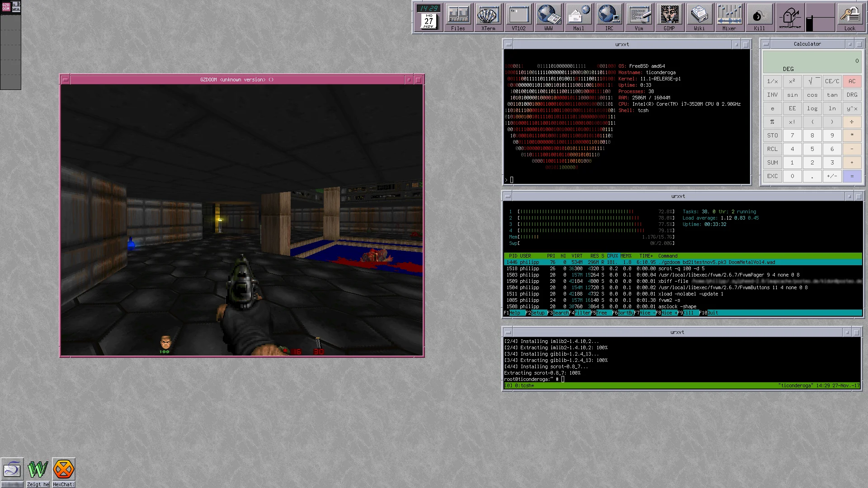Restore the HexChat iconified window
Screen dimensions: 868x488
click(x=63, y=469)
